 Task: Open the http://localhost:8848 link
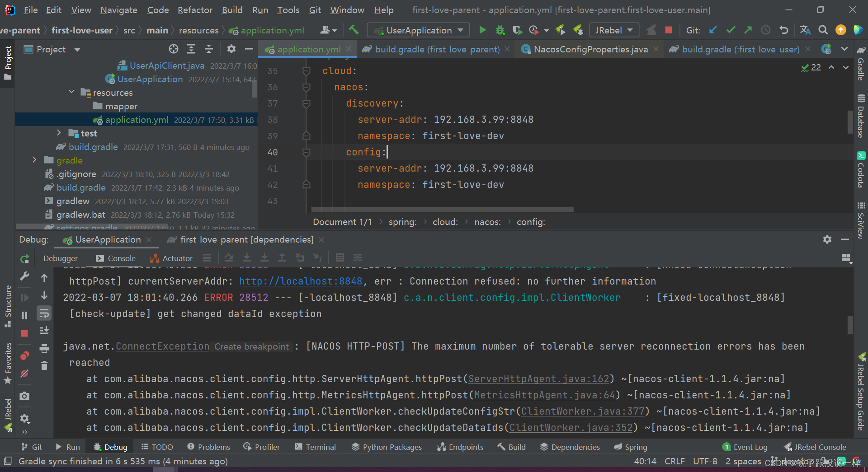[x=301, y=281]
